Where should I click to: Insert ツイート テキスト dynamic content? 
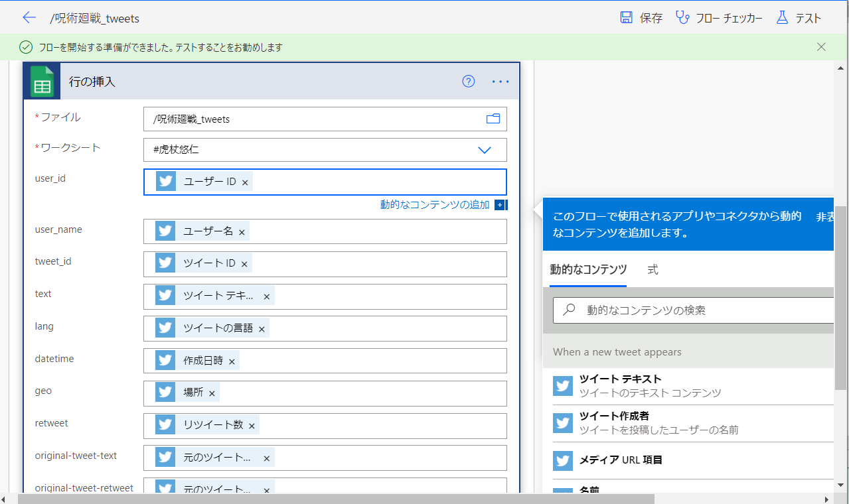(x=693, y=386)
